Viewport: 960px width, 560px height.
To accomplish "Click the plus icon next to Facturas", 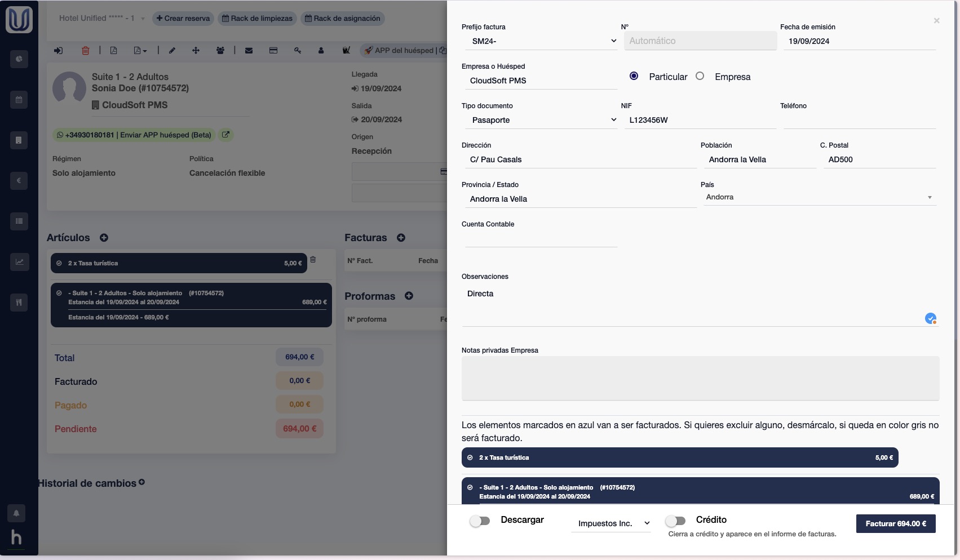I will pos(401,238).
